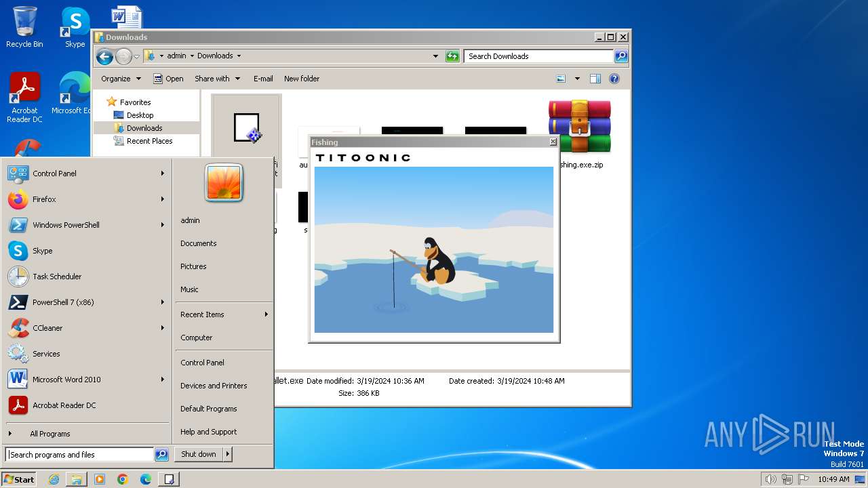Launch Microsoft Edge from taskbar
The width and height of the screenshot is (868, 488).
pos(146,479)
